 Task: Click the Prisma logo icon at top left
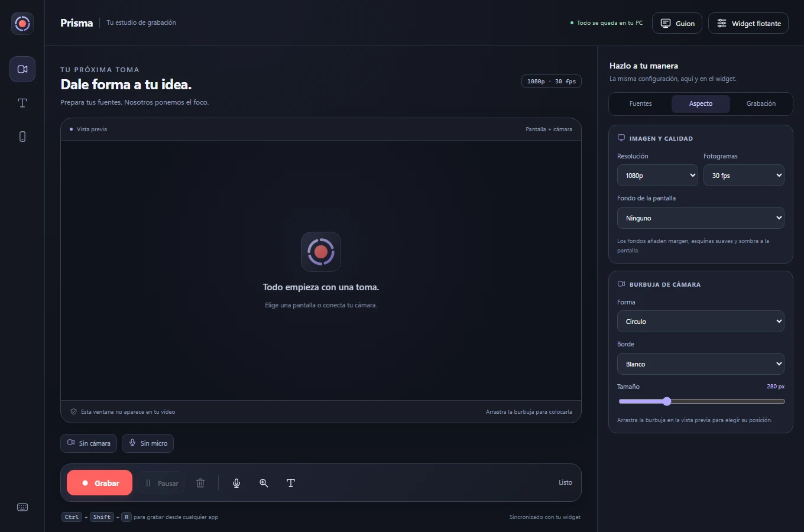pos(22,23)
